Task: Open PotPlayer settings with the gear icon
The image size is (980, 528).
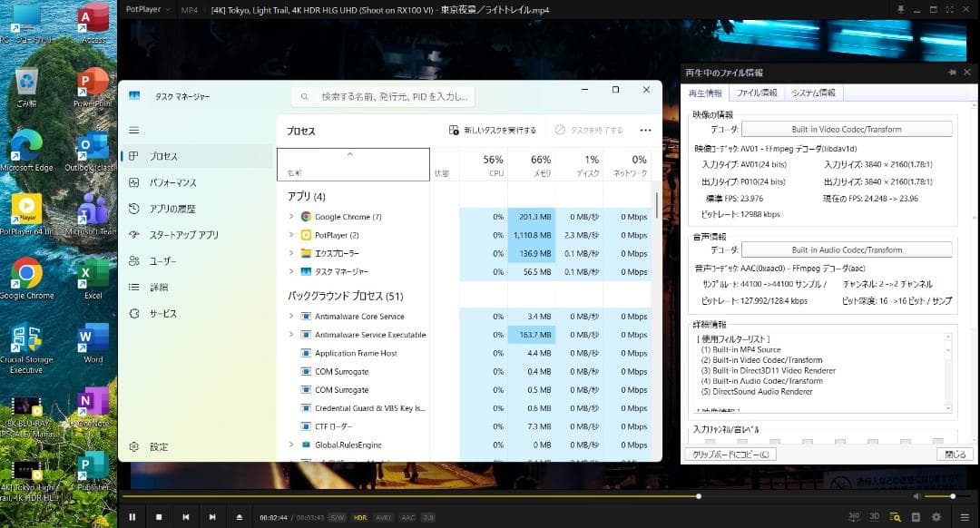Action: [936, 516]
